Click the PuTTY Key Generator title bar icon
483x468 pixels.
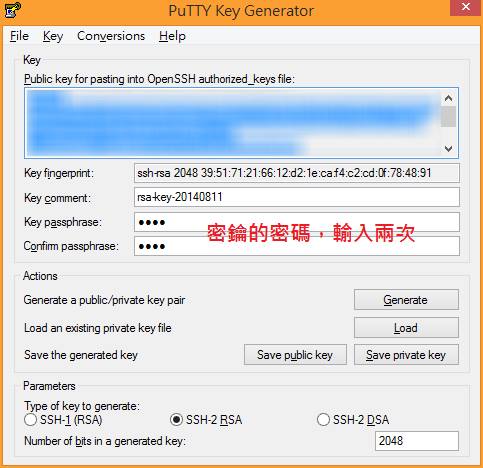(13, 10)
